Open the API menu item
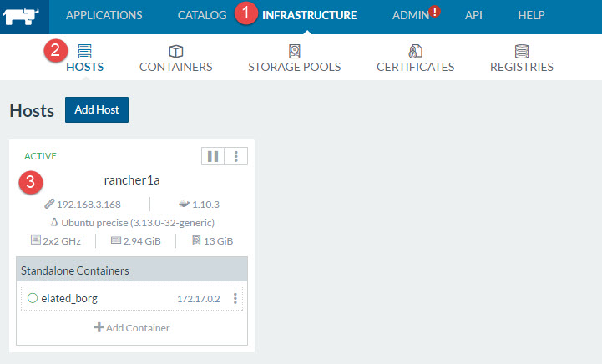 click(473, 15)
